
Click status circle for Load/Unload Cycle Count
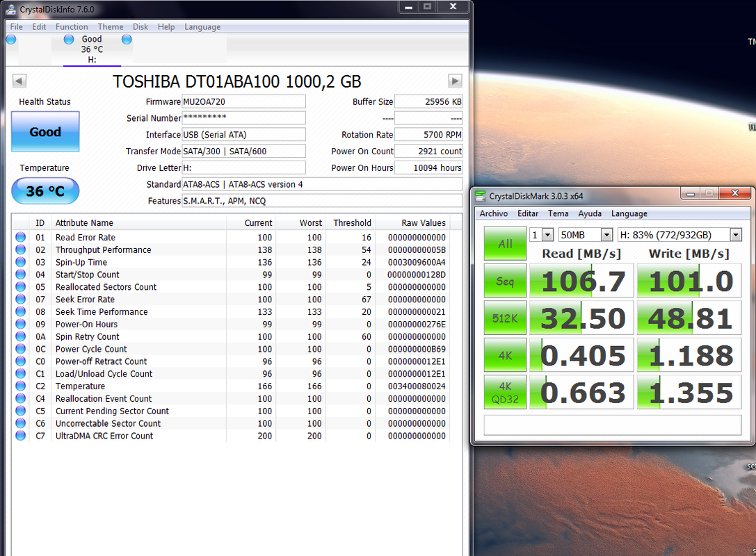21,373
